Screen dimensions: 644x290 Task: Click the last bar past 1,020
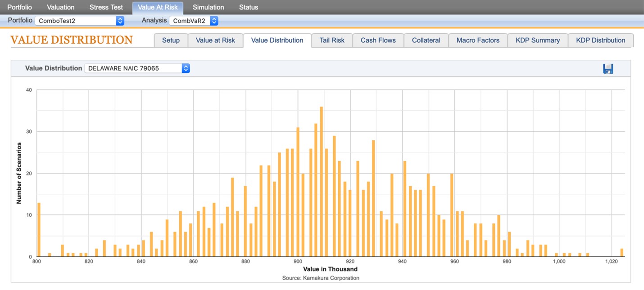point(622,253)
